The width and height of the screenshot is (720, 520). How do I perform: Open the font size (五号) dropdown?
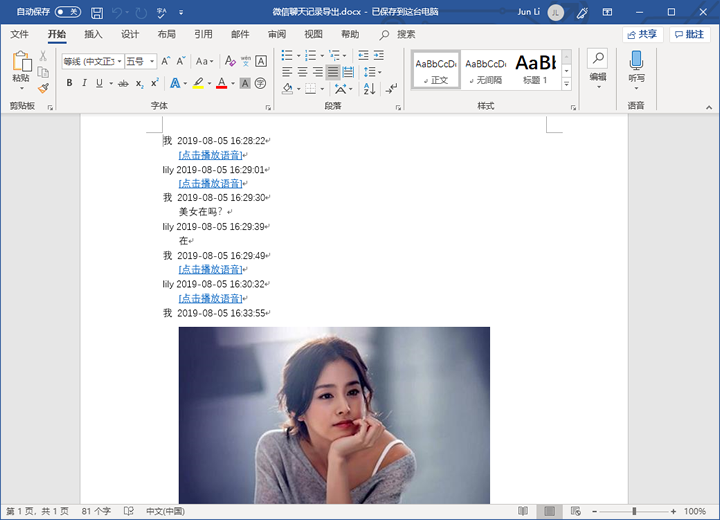(152, 61)
